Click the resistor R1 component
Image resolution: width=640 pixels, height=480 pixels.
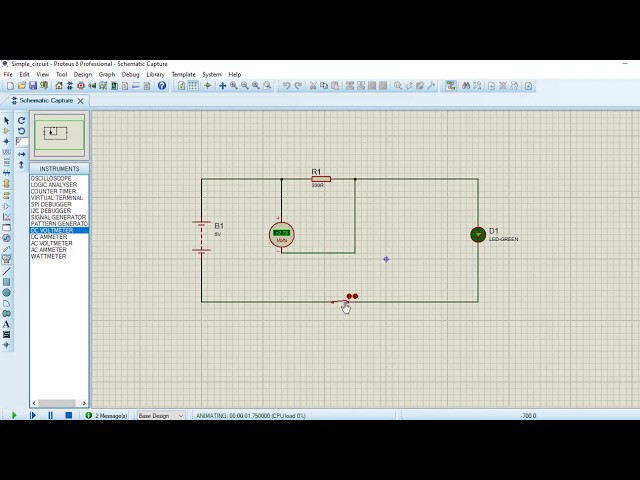tap(321, 179)
